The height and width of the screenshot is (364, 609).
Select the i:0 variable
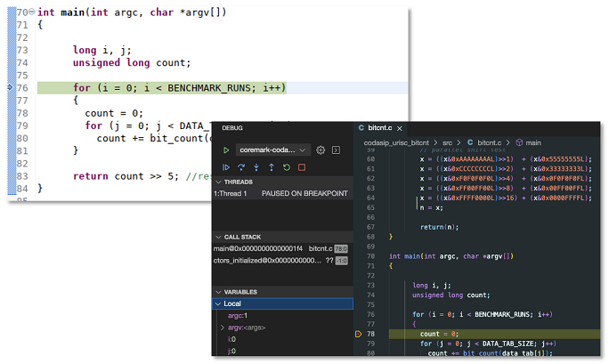tap(231, 340)
